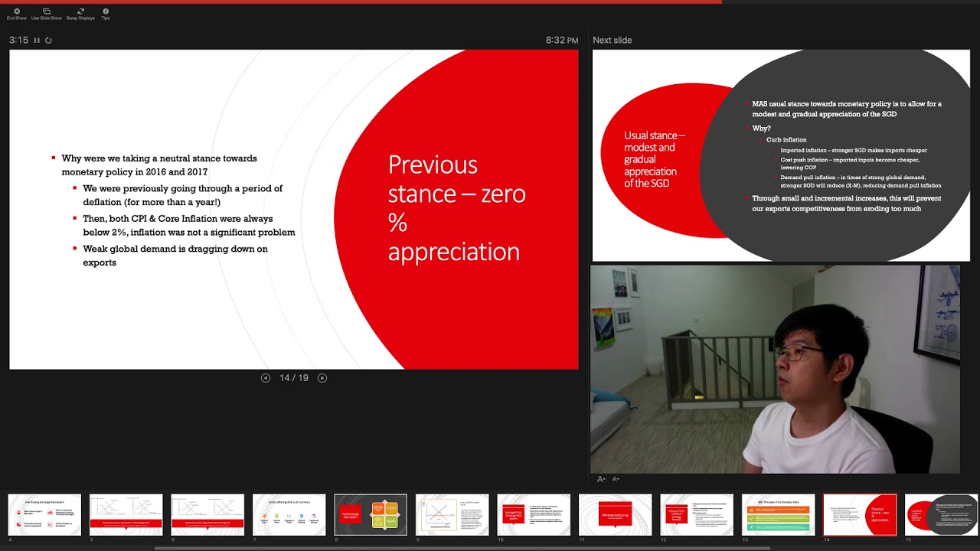Click the 8:32 PM clock

tap(562, 40)
